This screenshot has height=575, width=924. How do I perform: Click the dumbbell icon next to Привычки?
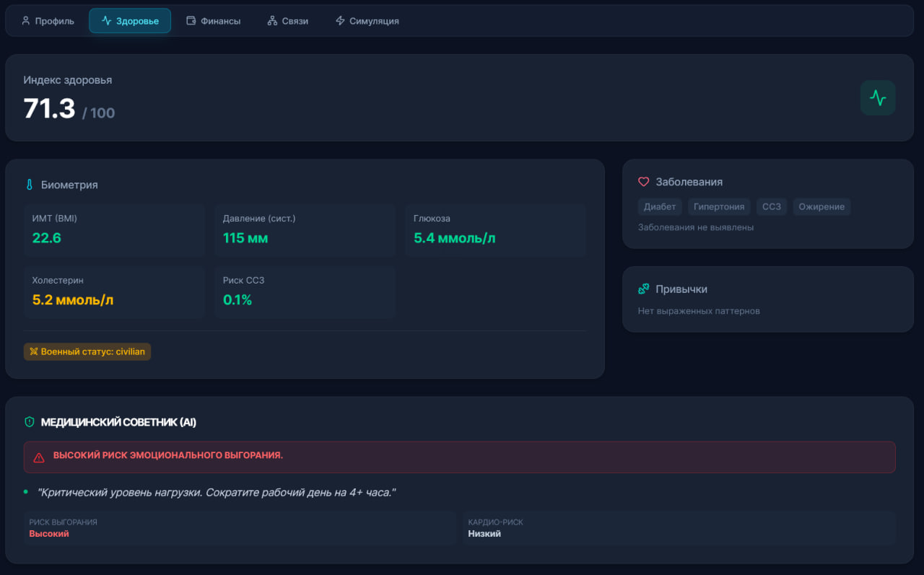click(x=644, y=289)
